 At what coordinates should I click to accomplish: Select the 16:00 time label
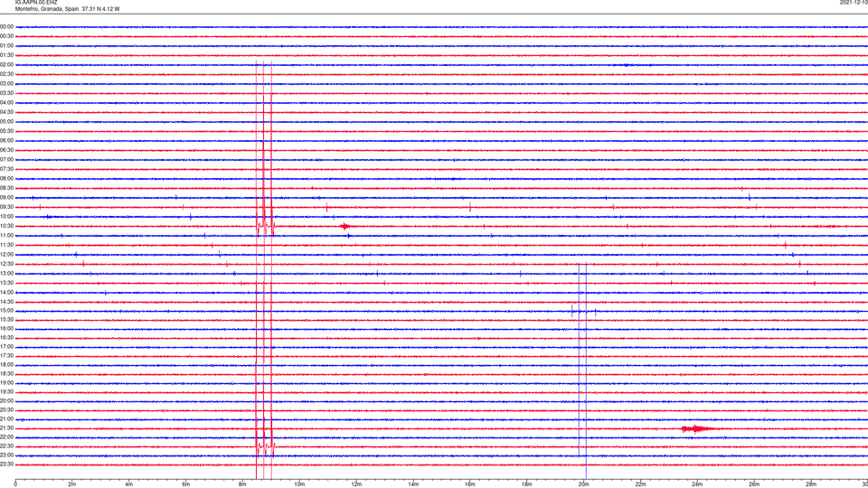[x=6, y=328]
